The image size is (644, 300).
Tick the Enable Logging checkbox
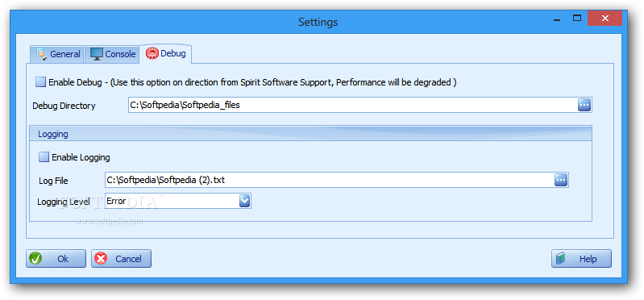click(44, 157)
